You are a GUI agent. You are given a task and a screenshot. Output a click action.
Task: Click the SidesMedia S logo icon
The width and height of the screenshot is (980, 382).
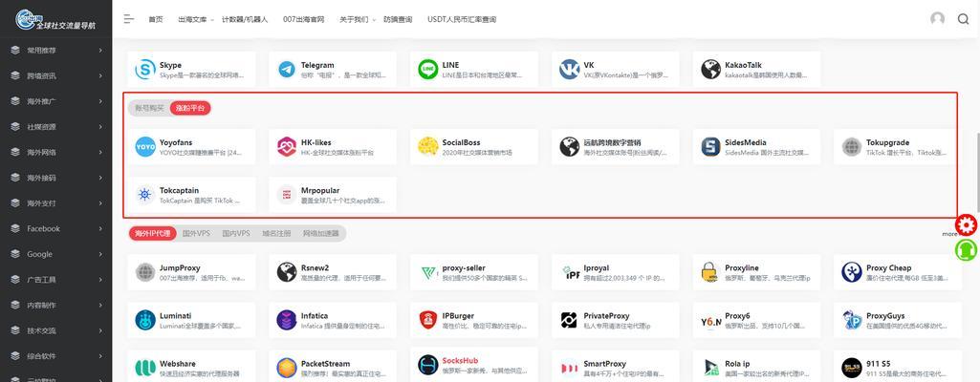pyautogui.click(x=710, y=147)
